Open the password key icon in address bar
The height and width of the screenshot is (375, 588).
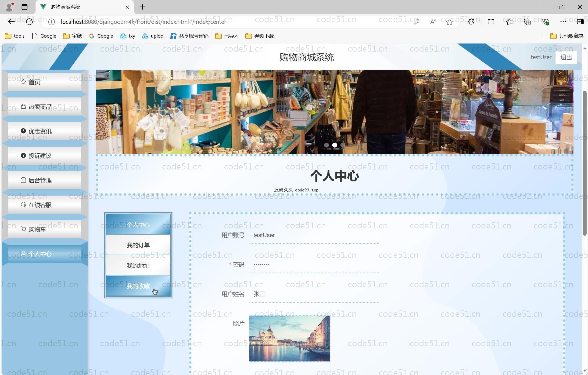[417, 22]
